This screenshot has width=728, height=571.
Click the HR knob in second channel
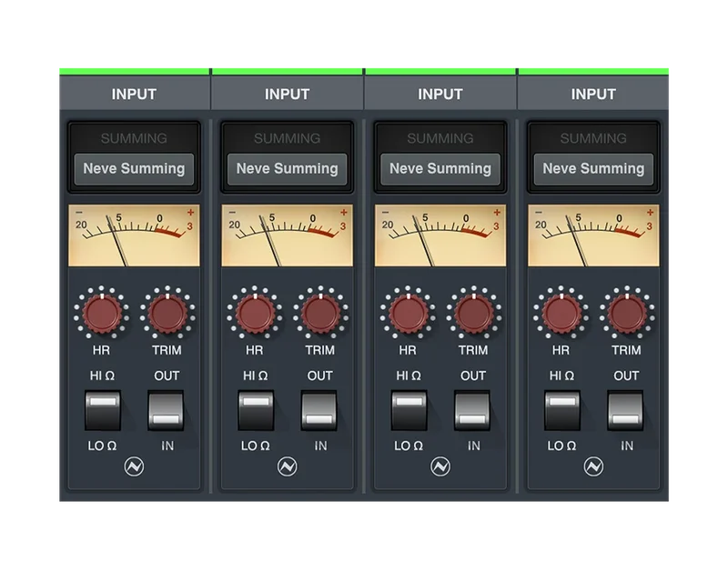(x=255, y=314)
